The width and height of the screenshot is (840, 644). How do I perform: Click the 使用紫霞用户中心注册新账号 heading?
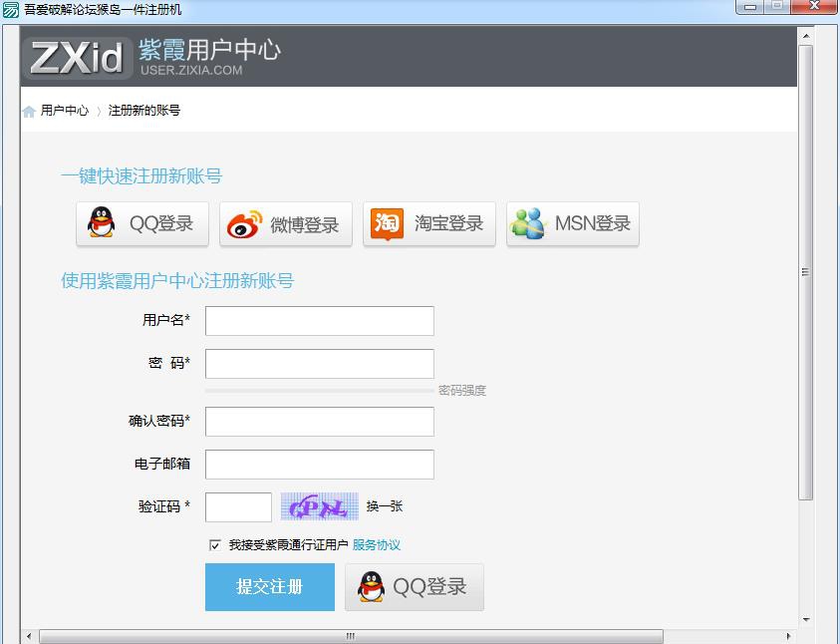point(177,281)
